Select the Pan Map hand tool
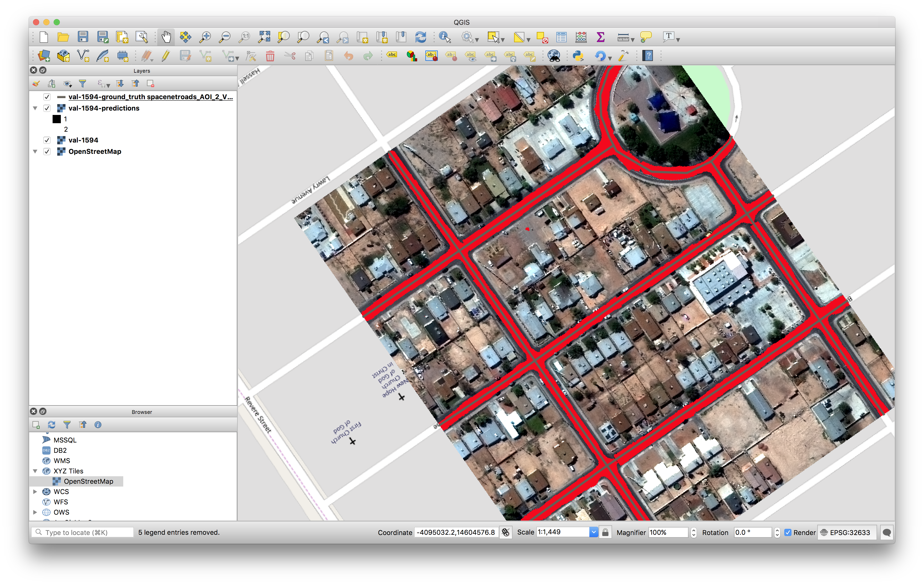This screenshot has height=585, width=924. coord(166,37)
